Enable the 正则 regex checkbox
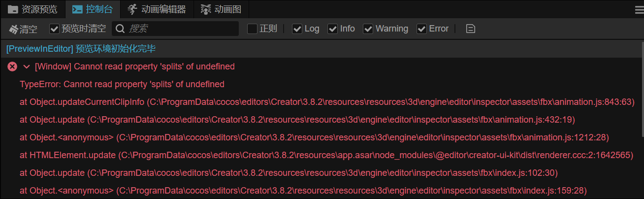 (x=252, y=29)
